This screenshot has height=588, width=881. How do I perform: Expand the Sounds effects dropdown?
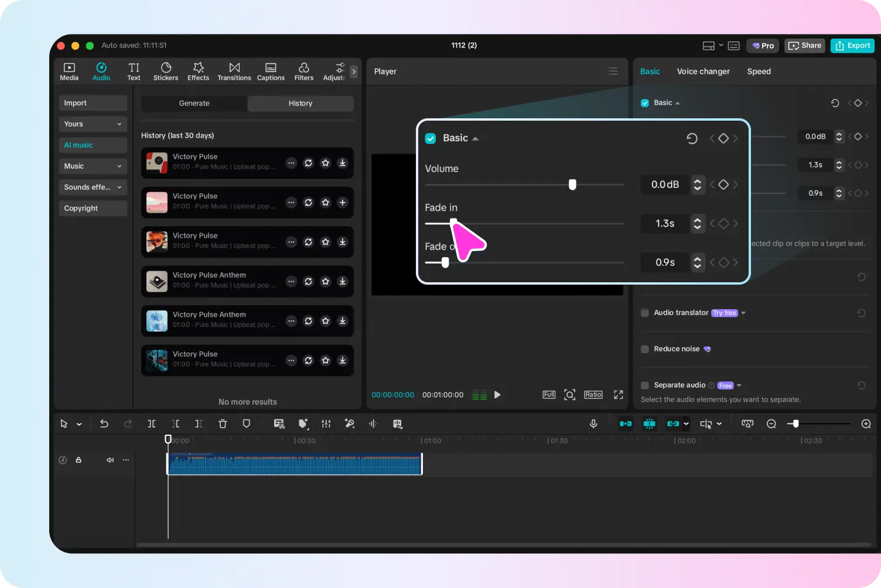tap(93, 187)
